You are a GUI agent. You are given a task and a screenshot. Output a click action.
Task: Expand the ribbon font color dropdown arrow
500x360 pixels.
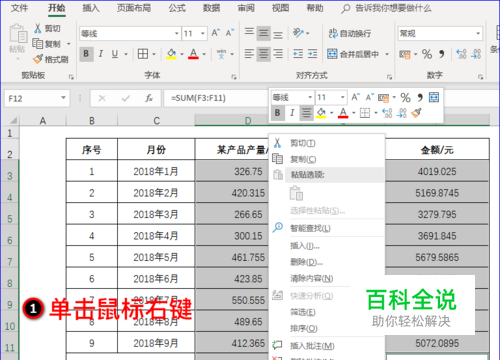tap(204, 54)
